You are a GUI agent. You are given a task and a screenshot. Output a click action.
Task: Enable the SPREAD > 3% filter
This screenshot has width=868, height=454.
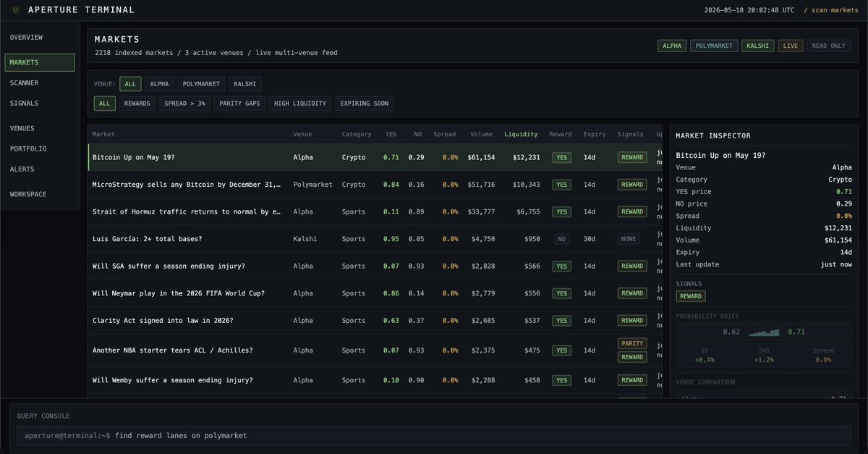pyautogui.click(x=184, y=104)
